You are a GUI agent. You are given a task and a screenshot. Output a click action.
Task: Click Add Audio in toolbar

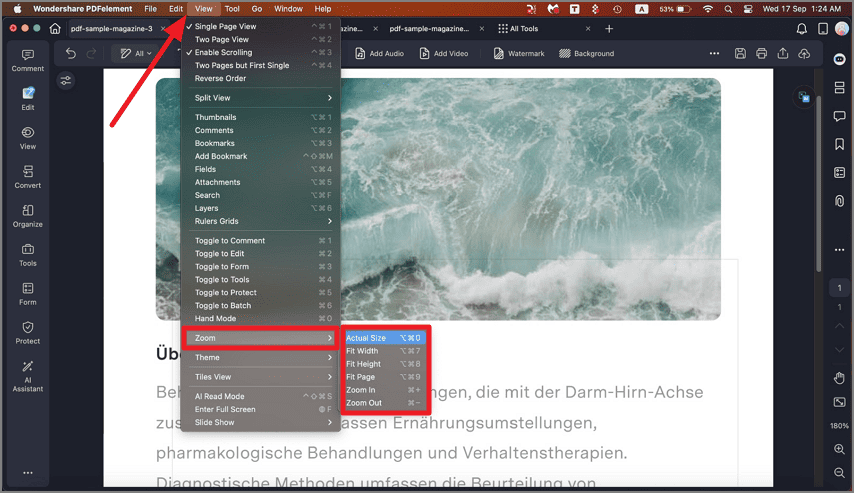(x=380, y=53)
